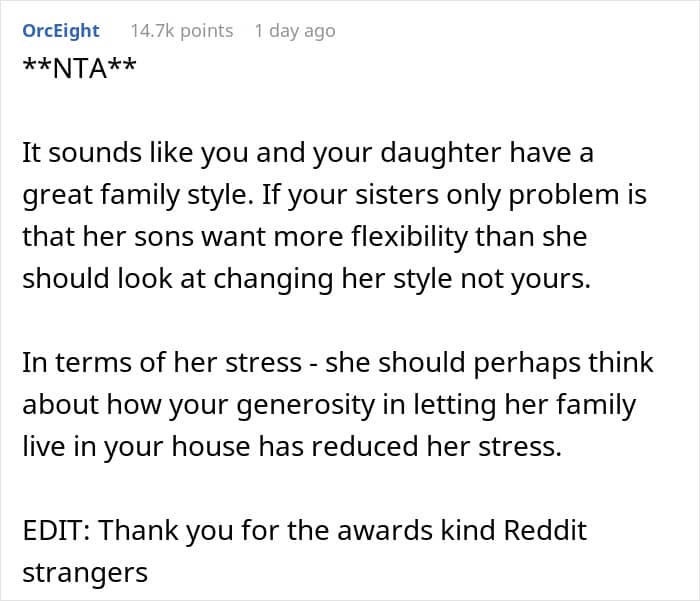Click the line beginning "about how your generosity"
The image size is (700, 601).
(329, 404)
